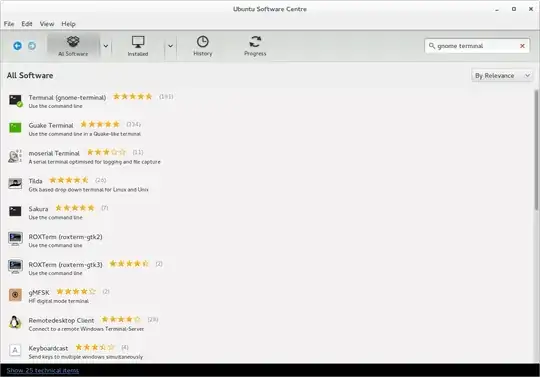Expand the All Software dropdown arrow
This screenshot has height=377, width=540.
pyautogui.click(x=106, y=46)
